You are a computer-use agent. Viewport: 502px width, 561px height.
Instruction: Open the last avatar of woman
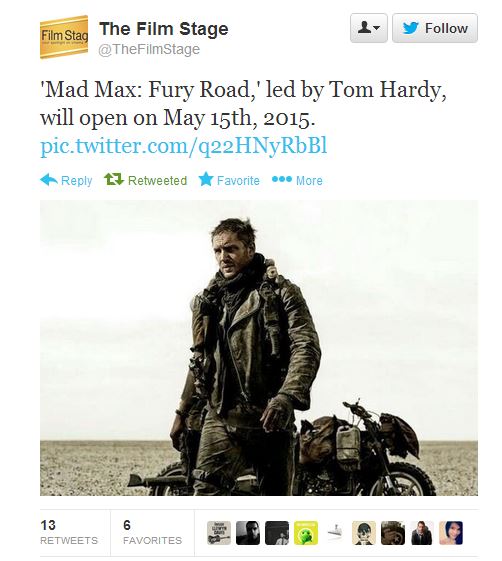(x=451, y=533)
